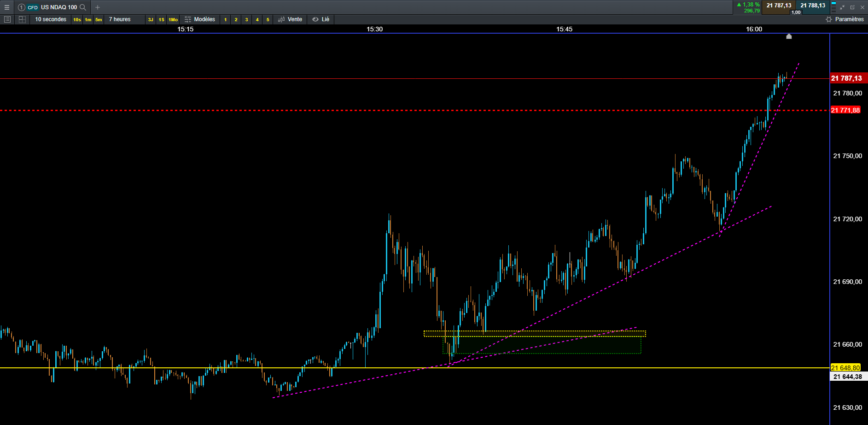Open the hamburger main menu

(6, 7)
